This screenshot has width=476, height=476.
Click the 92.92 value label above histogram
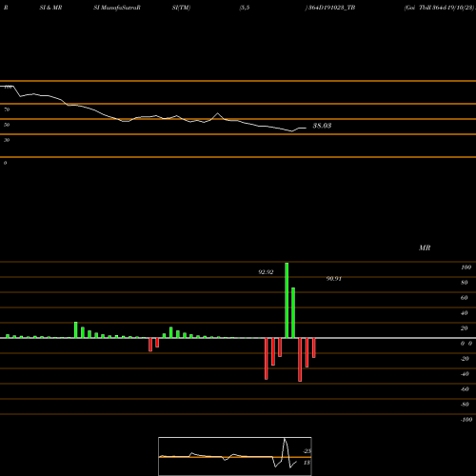(x=266, y=272)
